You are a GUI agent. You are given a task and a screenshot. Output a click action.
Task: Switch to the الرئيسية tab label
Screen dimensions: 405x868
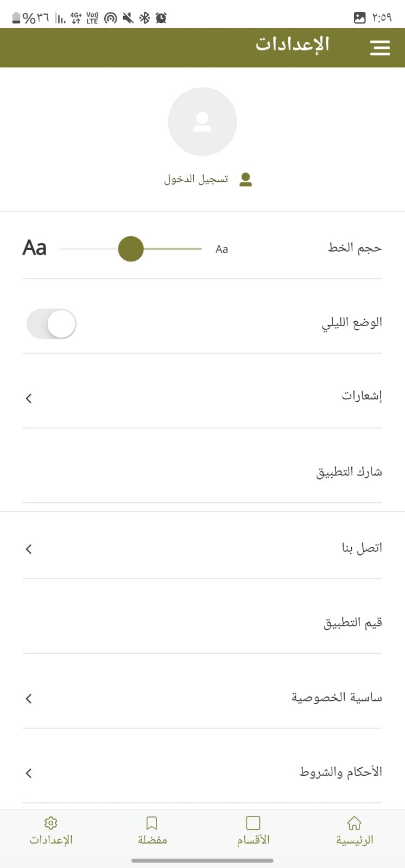[355, 840]
